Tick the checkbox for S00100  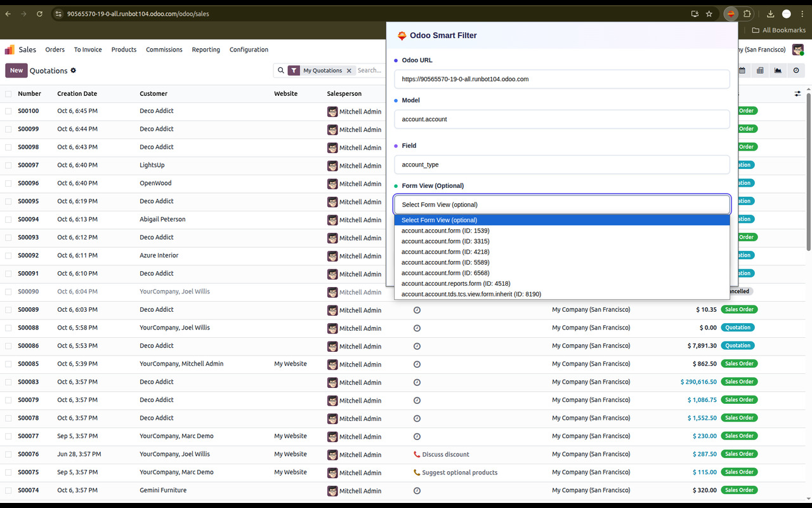pyautogui.click(x=8, y=111)
